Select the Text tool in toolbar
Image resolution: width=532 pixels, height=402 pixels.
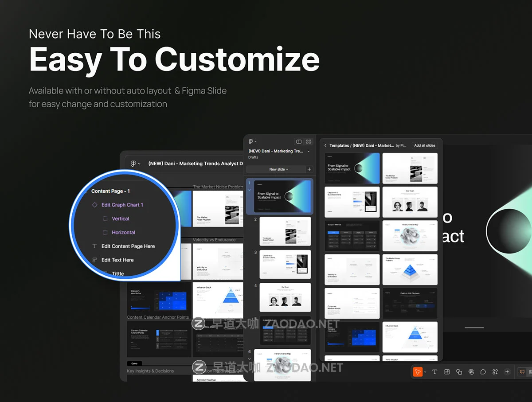[434, 372]
